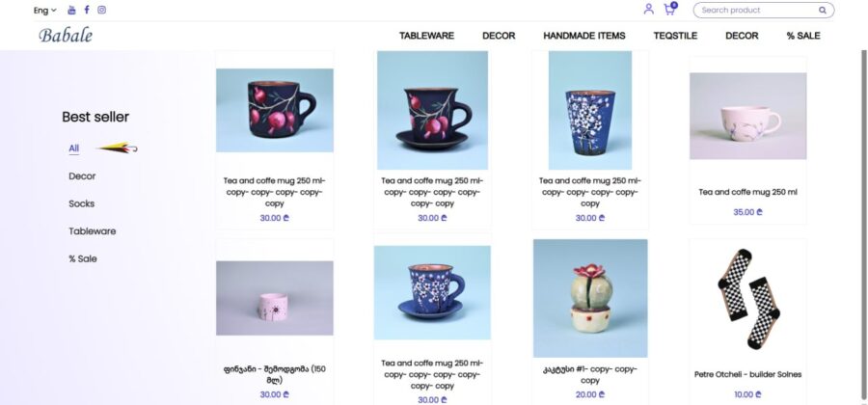Filter best sellers by Socks
The image size is (868, 405).
click(81, 203)
